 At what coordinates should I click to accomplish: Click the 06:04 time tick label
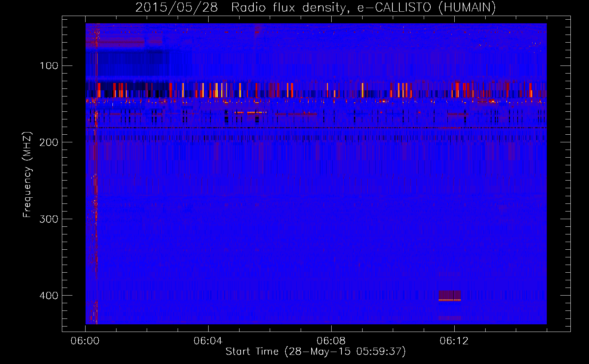pyautogui.click(x=208, y=341)
